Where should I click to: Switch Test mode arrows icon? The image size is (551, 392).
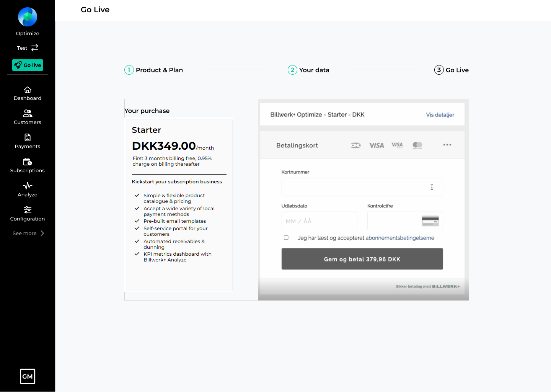pyautogui.click(x=35, y=48)
